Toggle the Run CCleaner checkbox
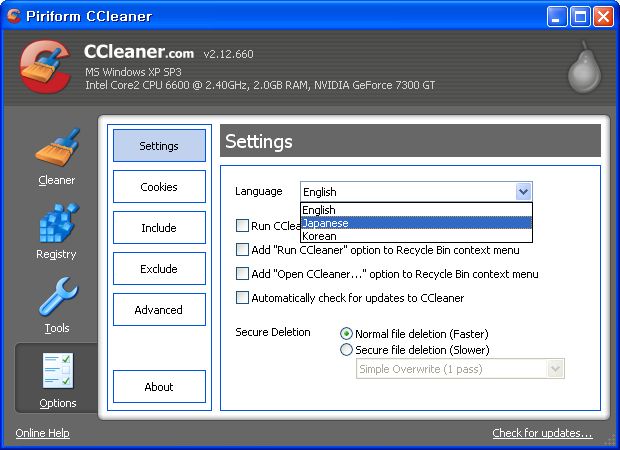620x450 pixels. point(242,226)
